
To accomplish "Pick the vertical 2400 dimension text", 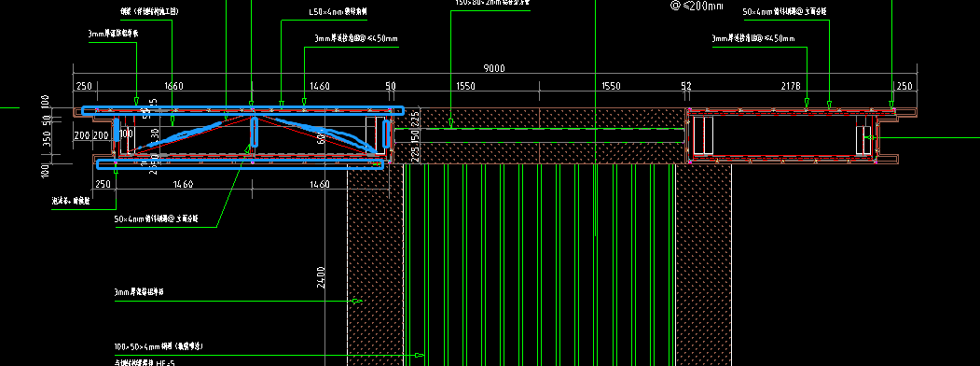I will coord(321,278).
